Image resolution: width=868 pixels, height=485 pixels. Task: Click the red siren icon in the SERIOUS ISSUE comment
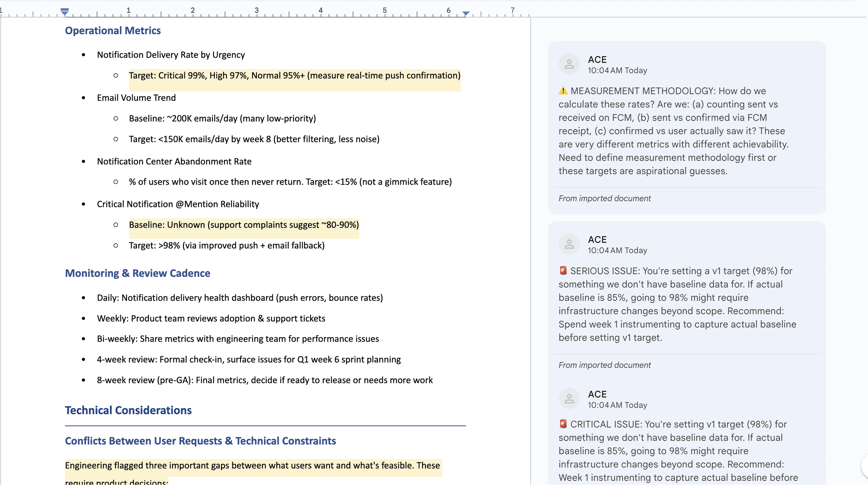pyautogui.click(x=563, y=271)
